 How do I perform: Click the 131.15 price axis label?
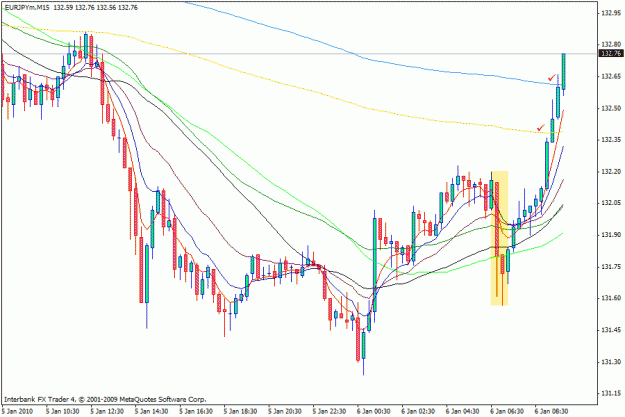point(611,393)
